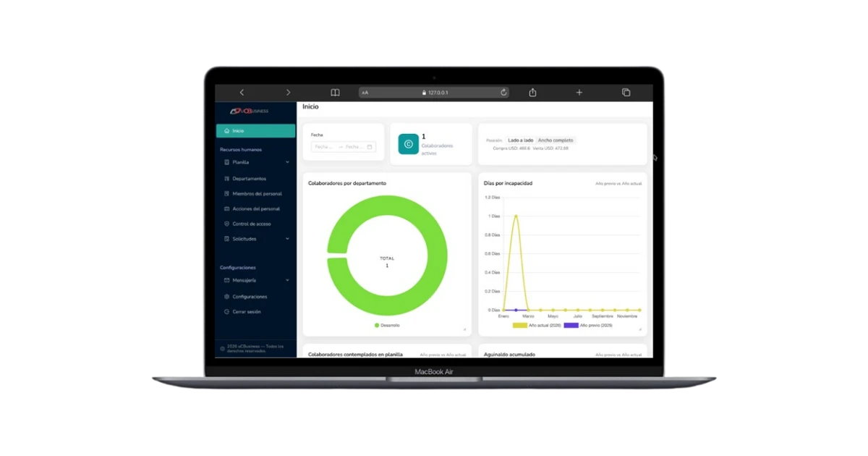Viewport: 868px width, 456px height.
Task: Click the Solicitudes icon
Action: pos(227,239)
